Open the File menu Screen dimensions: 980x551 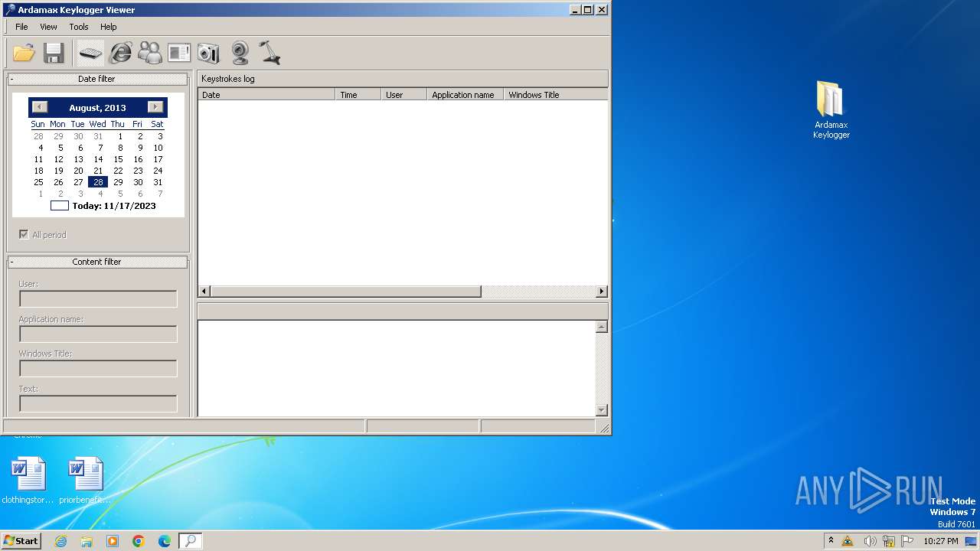[21, 27]
